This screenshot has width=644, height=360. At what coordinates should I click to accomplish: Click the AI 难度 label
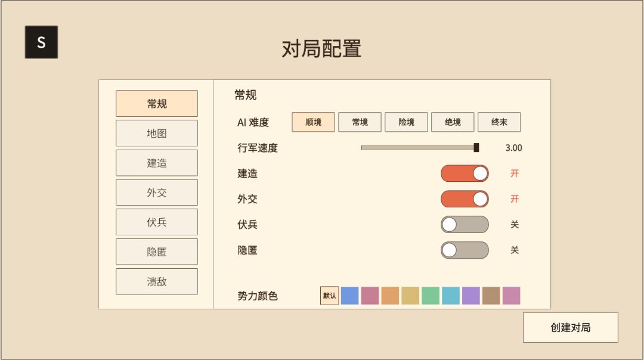253,122
